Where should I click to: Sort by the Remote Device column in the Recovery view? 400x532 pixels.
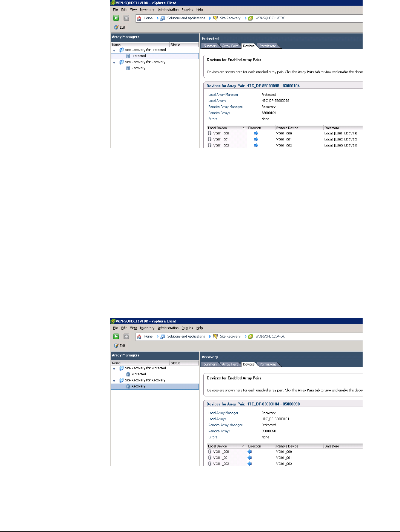(299, 446)
